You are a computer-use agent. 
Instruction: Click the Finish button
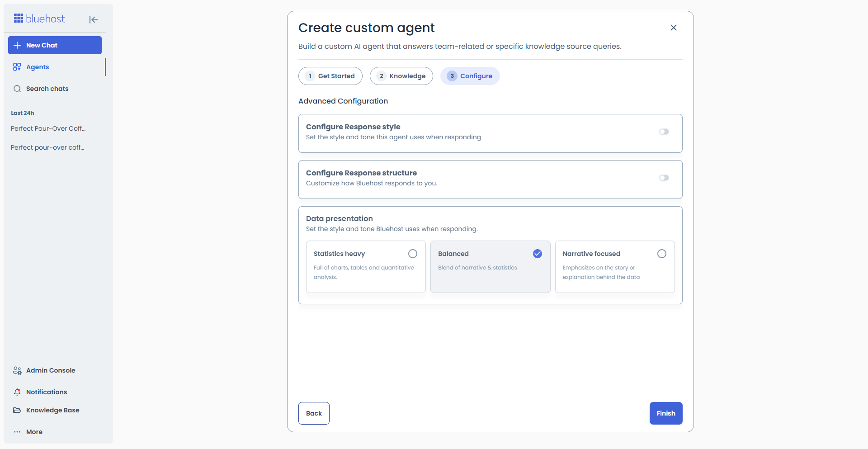point(666,413)
